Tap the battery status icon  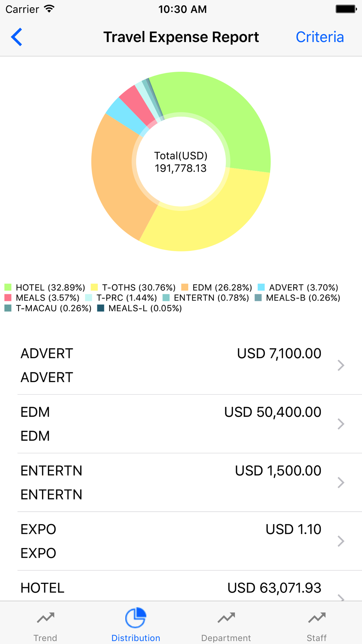click(346, 9)
